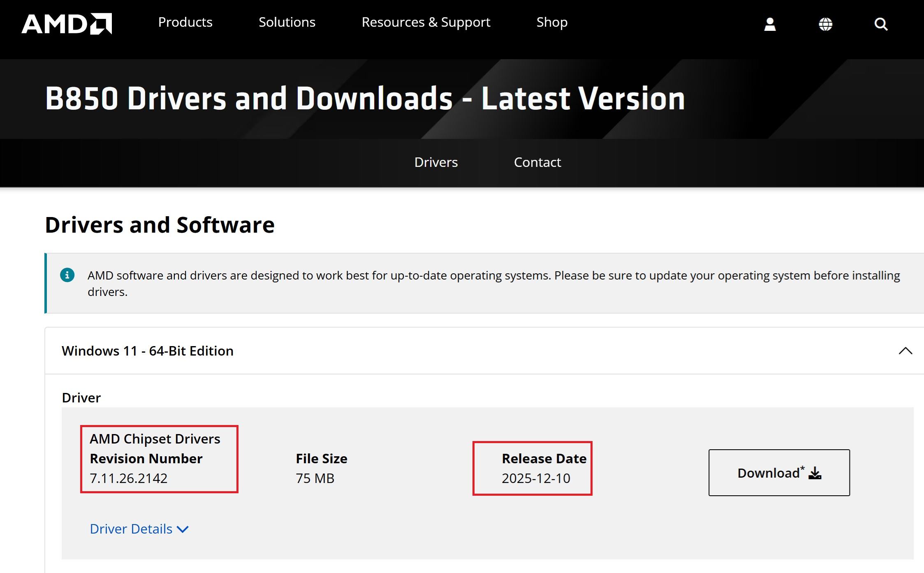This screenshot has width=924, height=573.
Task: Click the Driver Details link text
Action: (131, 529)
